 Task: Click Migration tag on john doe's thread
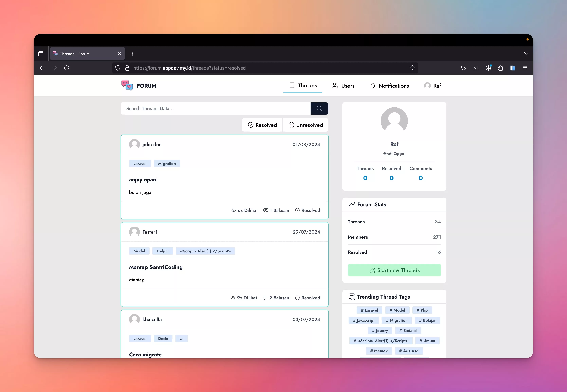pyautogui.click(x=167, y=164)
